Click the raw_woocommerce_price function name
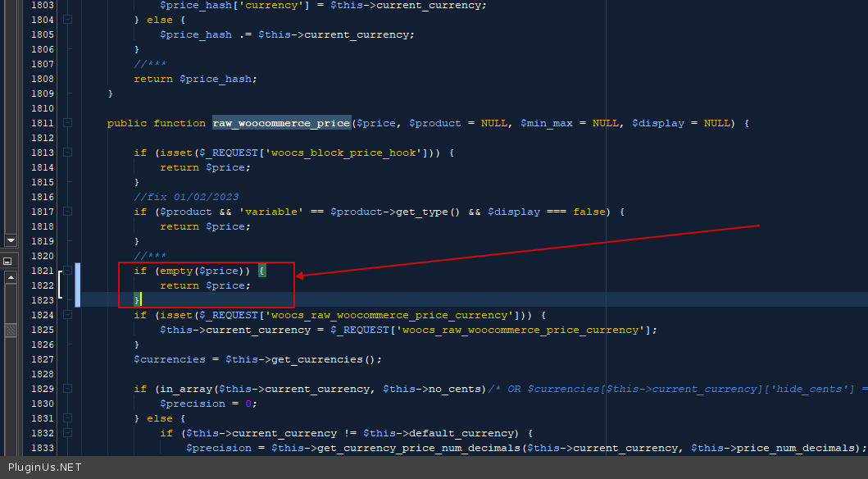This screenshot has width=868, height=479. [x=281, y=123]
